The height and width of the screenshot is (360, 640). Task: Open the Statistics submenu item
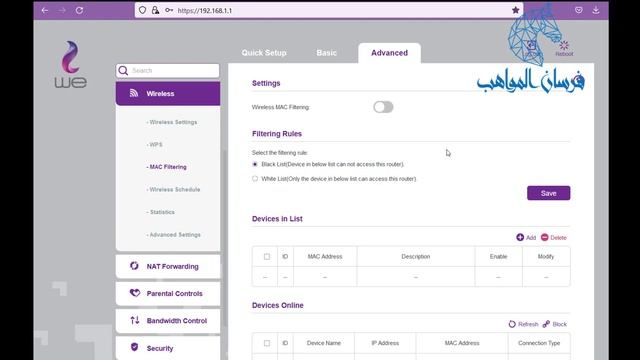(160, 212)
